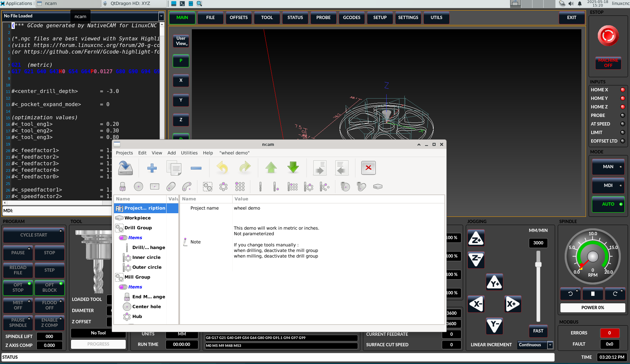This screenshot has height=364, width=630.
Task: Open the Linear Increment Continuous dropdown
Action: coord(550,345)
